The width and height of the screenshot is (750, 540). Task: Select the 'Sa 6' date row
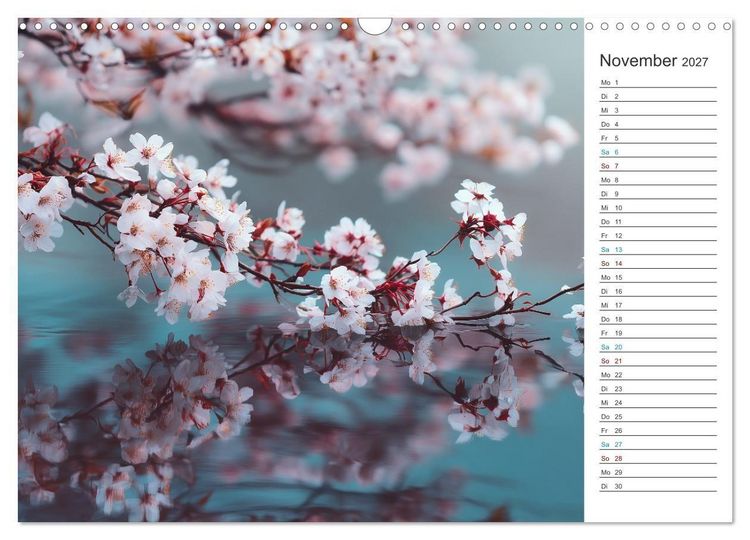pyautogui.click(x=658, y=152)
